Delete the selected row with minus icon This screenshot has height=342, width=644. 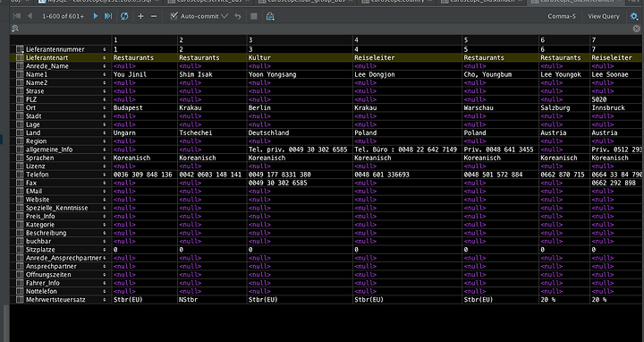point(154,16)
